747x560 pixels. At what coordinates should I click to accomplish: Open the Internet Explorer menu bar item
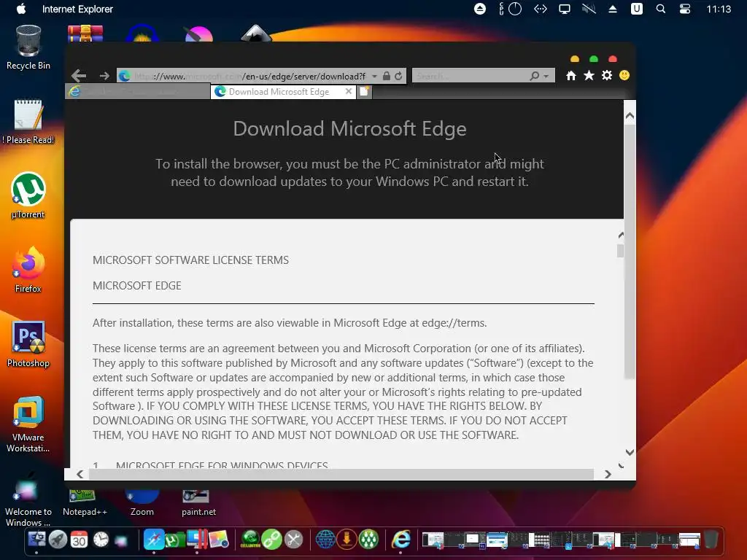point(77,9)
